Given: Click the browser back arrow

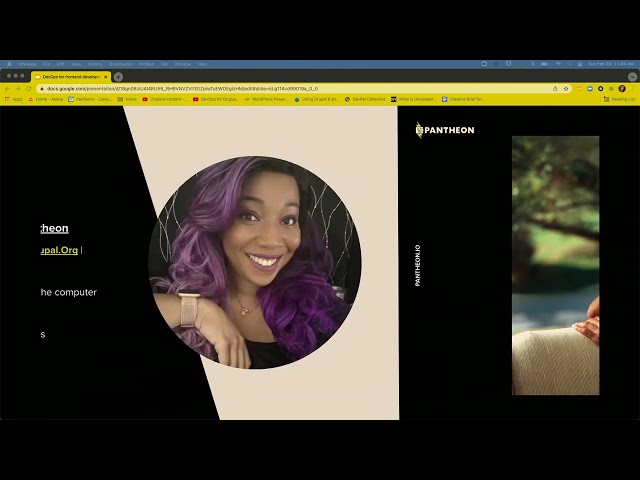Looking at the screenshot, I should 7,88.
